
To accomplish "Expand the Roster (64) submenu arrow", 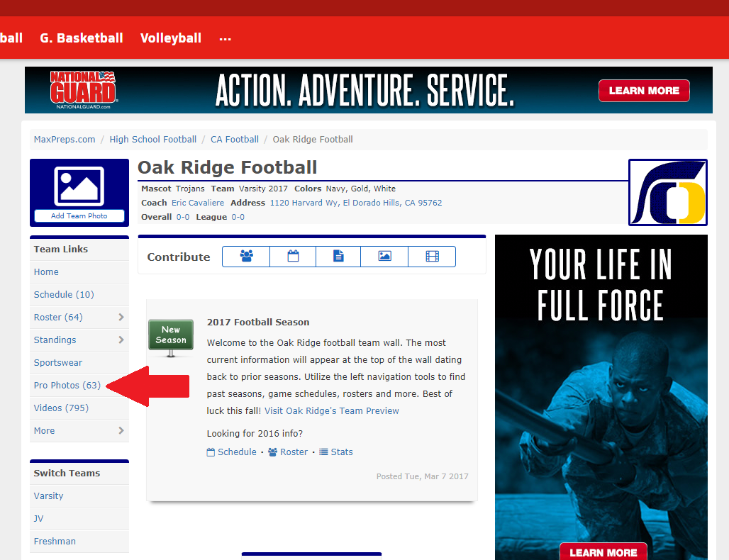I will [121, 318].
